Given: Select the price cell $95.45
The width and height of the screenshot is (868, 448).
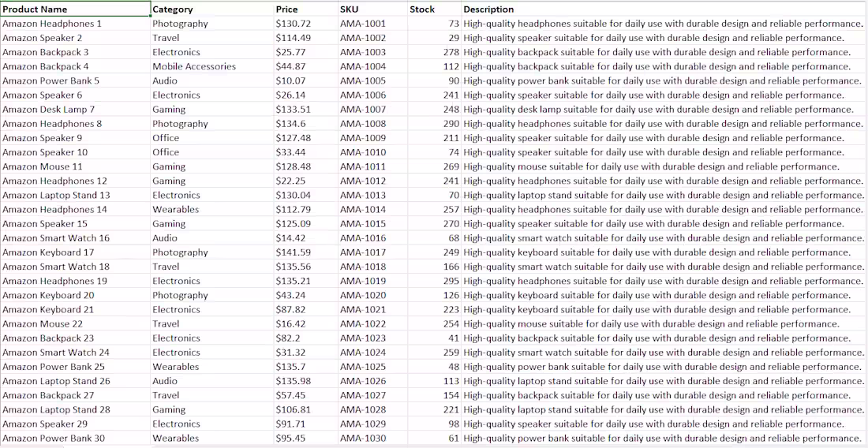Looking at the screenshot, I should pyautogui.click(x=305, y=439).
